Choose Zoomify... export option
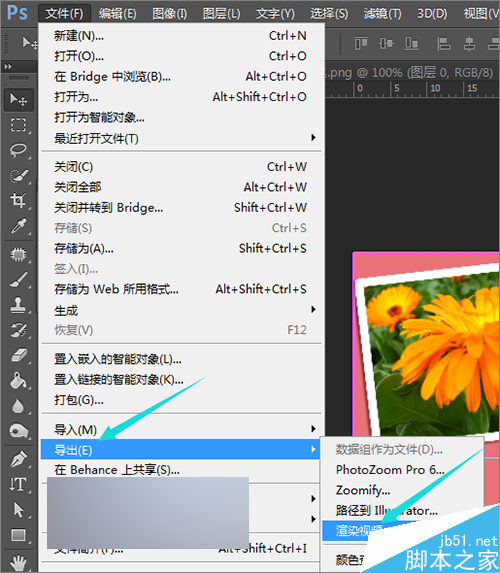 (x=402, y=490)
